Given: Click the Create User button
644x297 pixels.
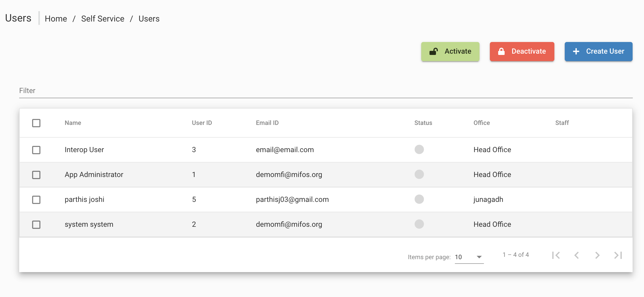Looking at the screenshot, I should tap(598, 51).
